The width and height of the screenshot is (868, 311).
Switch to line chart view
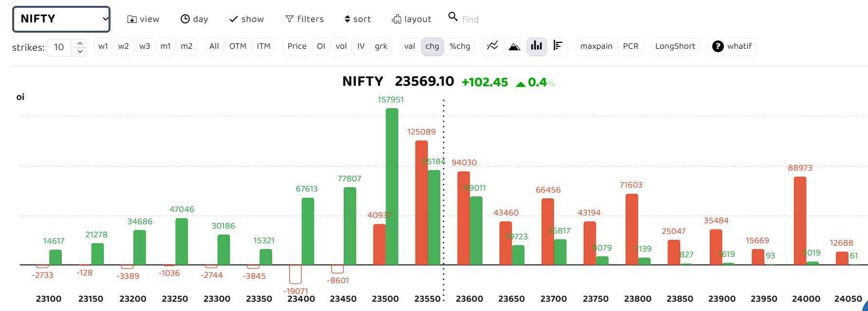tap(493, 46)
